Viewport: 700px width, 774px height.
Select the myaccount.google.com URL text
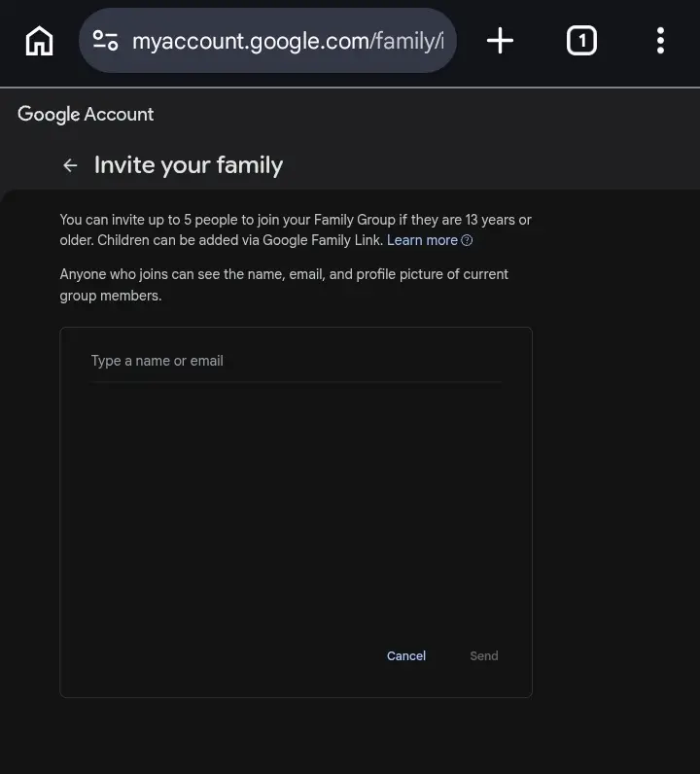click(x=288, y=41)
